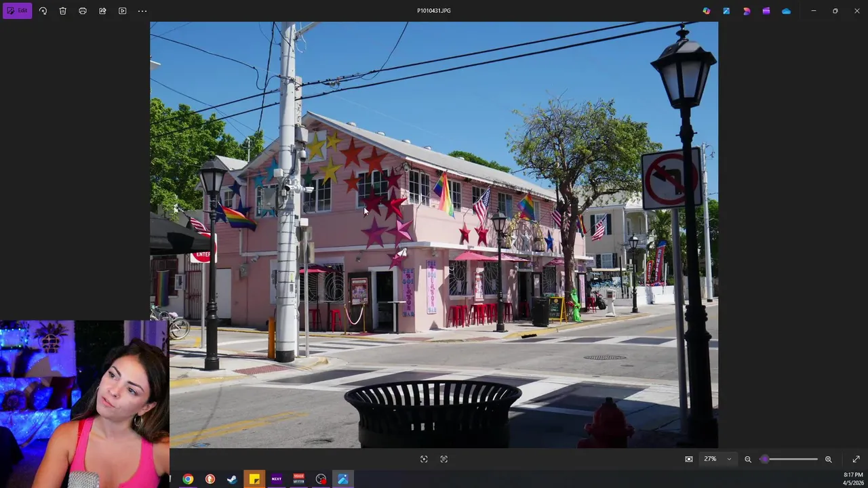Click the displayed street photo
Screen dimensions: 868x488
pos(434,235)
